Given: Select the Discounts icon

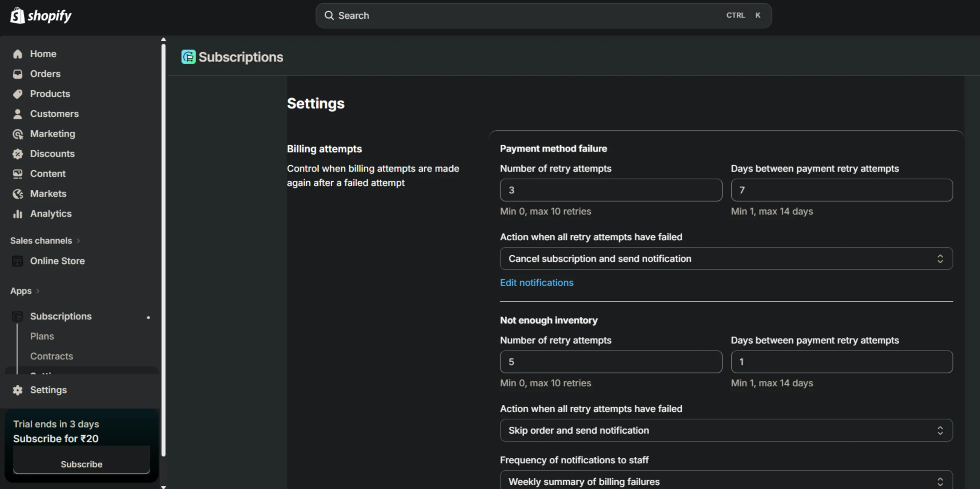Looking at the screenshot, I should [18, 153].
